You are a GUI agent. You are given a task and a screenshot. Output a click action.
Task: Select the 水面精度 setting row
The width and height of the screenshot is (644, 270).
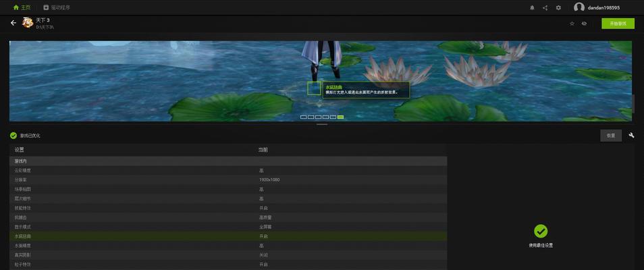228,246
